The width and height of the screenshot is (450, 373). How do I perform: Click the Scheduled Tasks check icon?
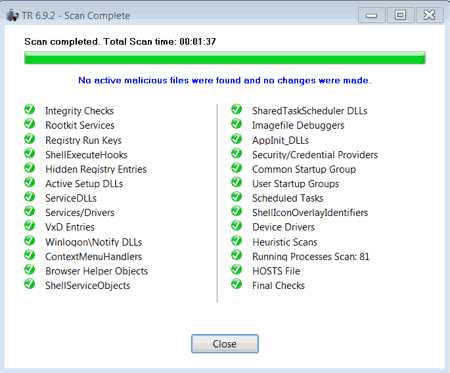237,197
